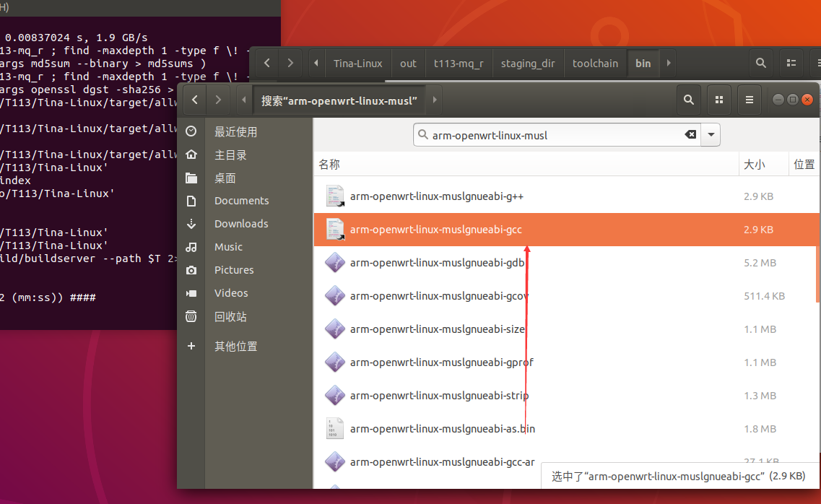The width and height of the screenshot is (821, 504).
Task: Open 回收站 trash in the sidebar
Action: pos(230,317)
